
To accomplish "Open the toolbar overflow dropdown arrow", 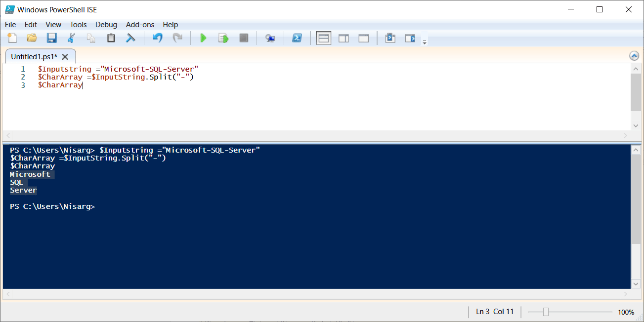I will click(x=424, y=42).
